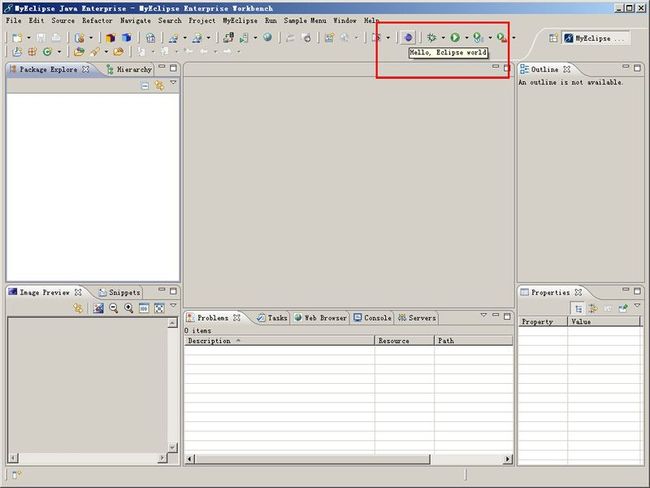Click the image icon in Image Preview toolbar
The image size is (650, 488).
pos(98,308)
